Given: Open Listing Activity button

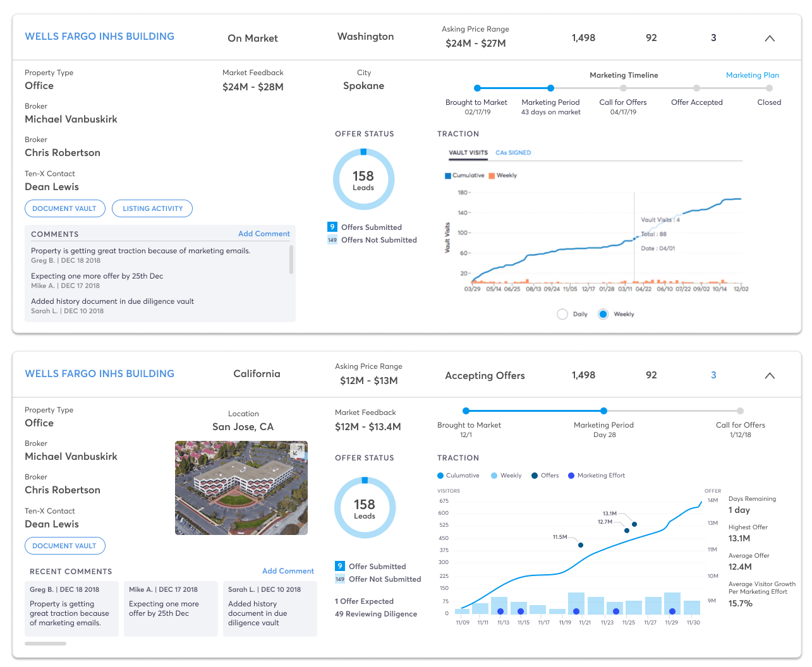Looking at the screenshot, I should [152, 208].
